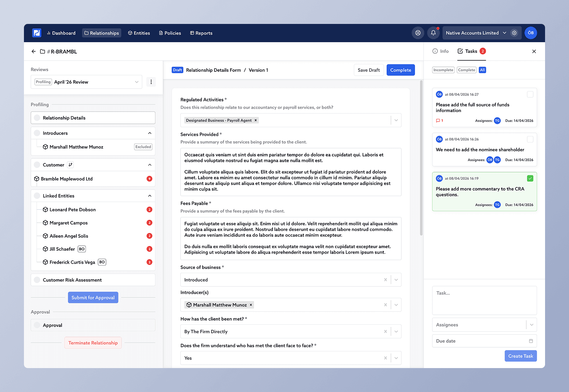The height and width of the screenshot is (392, 569).
Task: Open the April '26 Review dropdown
Action: [x=86, y=82]
